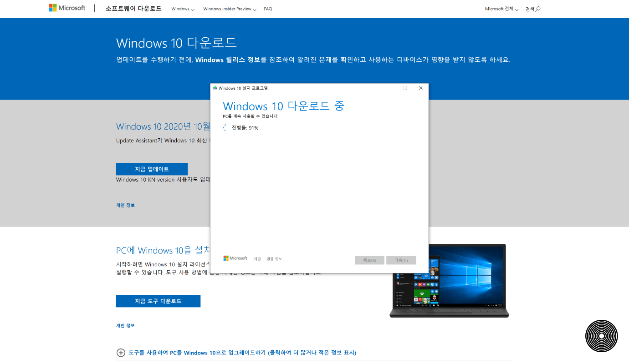Minimize the Windows 10 setup window
This screenshot has height=364, width=629.
coord(390,88)
